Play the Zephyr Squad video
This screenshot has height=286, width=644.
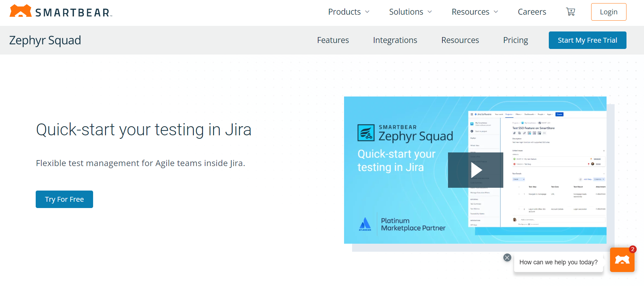(x=476, y=170)
